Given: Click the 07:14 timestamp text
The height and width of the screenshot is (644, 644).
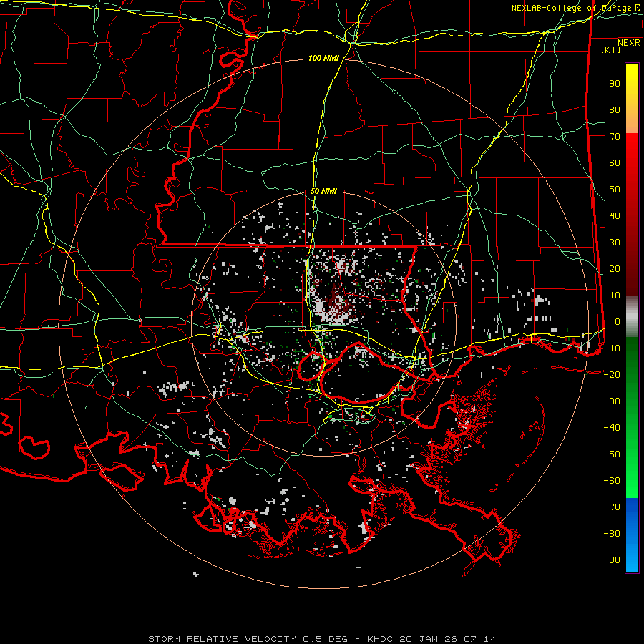Looking at the screenshot, I should (479, 639).
